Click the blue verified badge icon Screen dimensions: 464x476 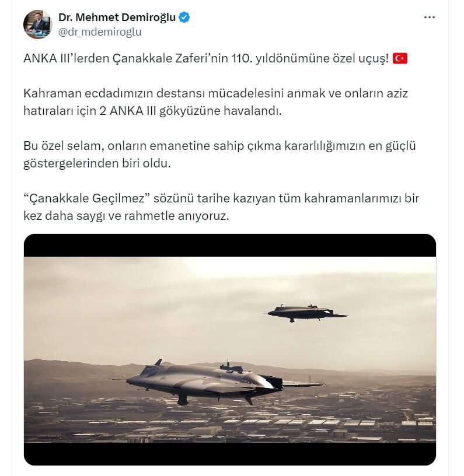tap(184, 17)
